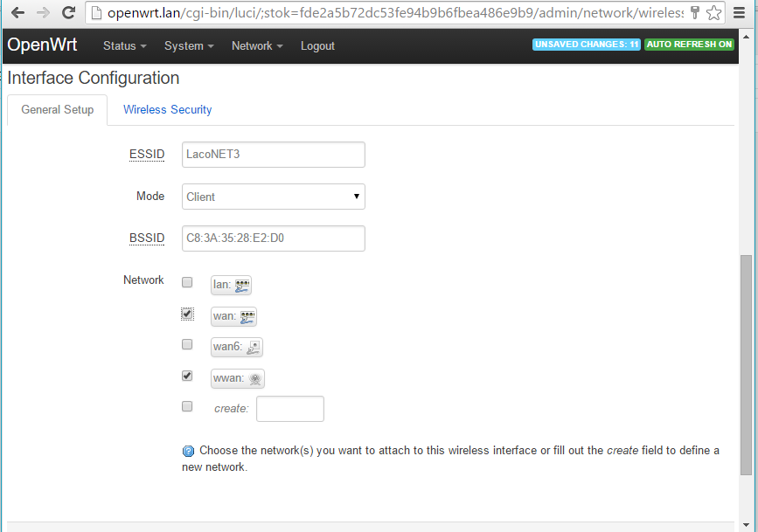This screenshot has height=532, width=758.
Task: Enable the lan network checkbox
Action: click(x=187, y=282)
